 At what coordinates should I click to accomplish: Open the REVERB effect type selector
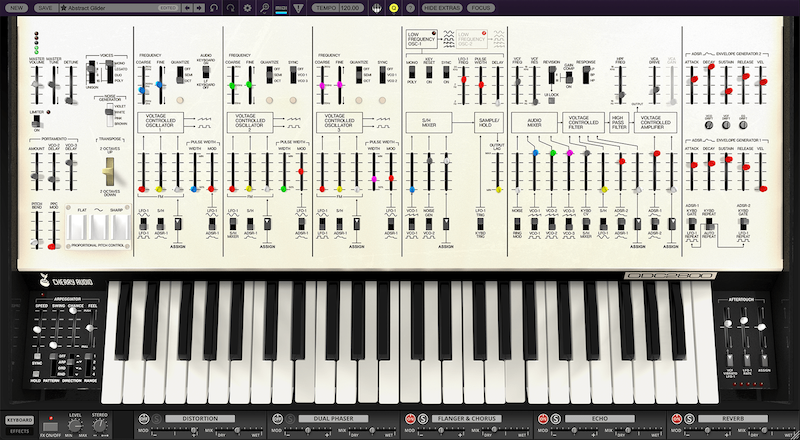tap(726, 417)
